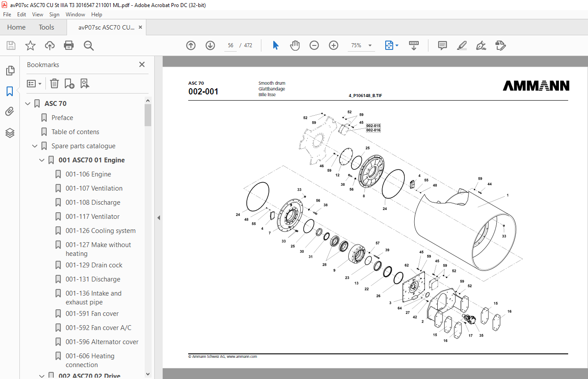Image resolution: width=588 pixels, height=379 pixels.
Task: Collapse the navigation pane with arrow handle
Action: click(159, 218)
